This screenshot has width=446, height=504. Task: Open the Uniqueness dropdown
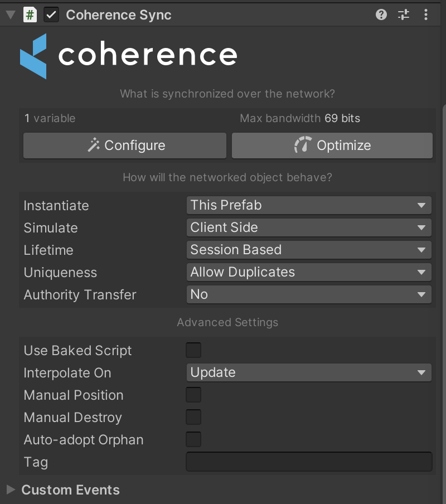(308, 272)
